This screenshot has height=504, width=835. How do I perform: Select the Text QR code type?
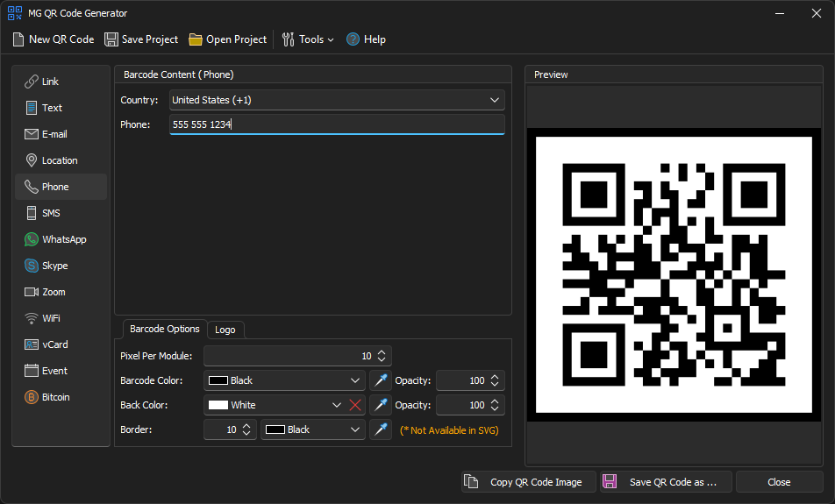[61, 108]
